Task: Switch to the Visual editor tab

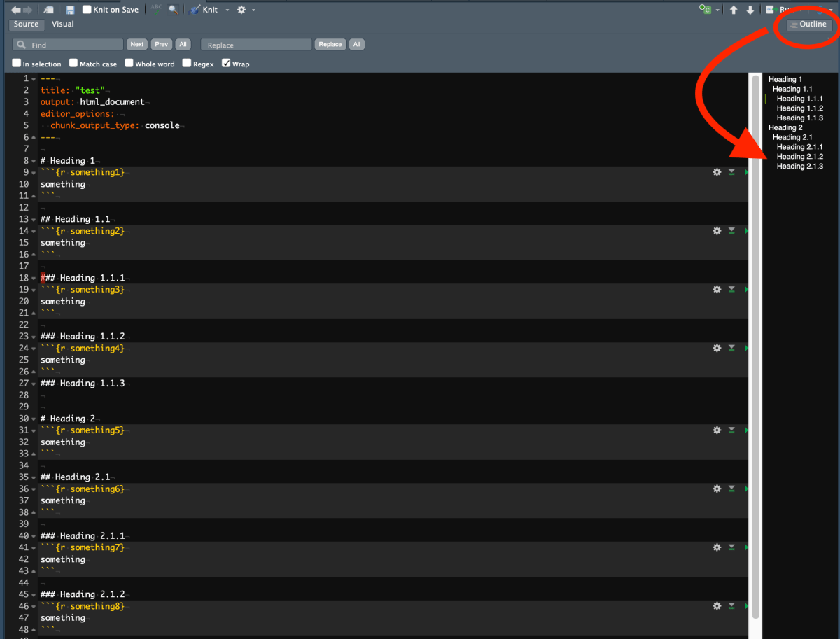Action: coord(62,24)
